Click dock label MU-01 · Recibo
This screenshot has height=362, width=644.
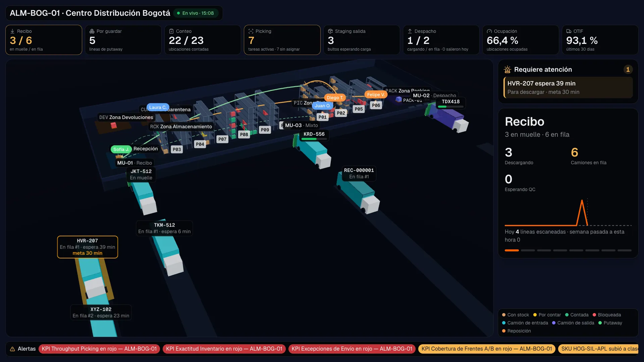(x=135, y=163)
